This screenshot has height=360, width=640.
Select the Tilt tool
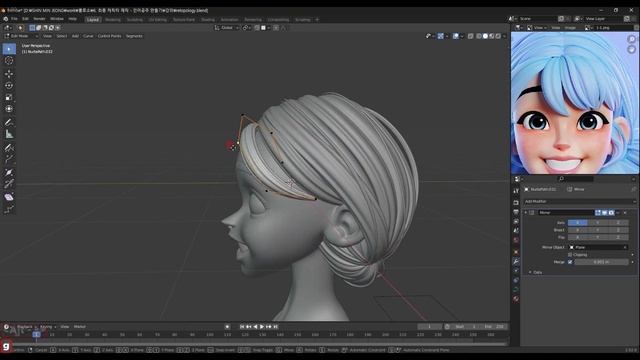click(9, 184)
